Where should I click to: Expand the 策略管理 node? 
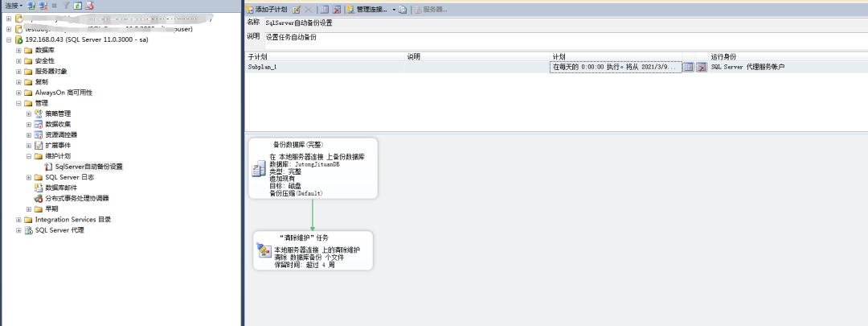[29, 113]
